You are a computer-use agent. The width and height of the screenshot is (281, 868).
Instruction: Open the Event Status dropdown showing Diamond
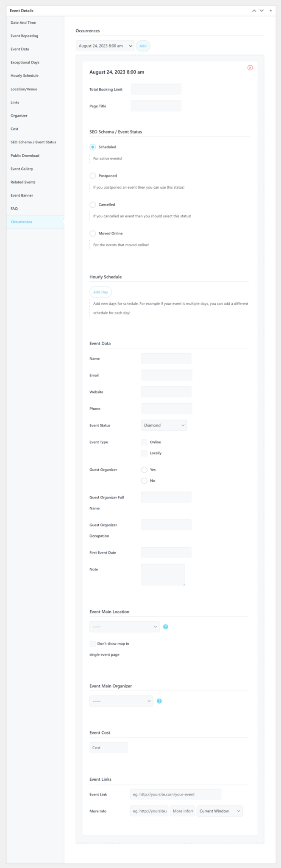click(164, 425)
